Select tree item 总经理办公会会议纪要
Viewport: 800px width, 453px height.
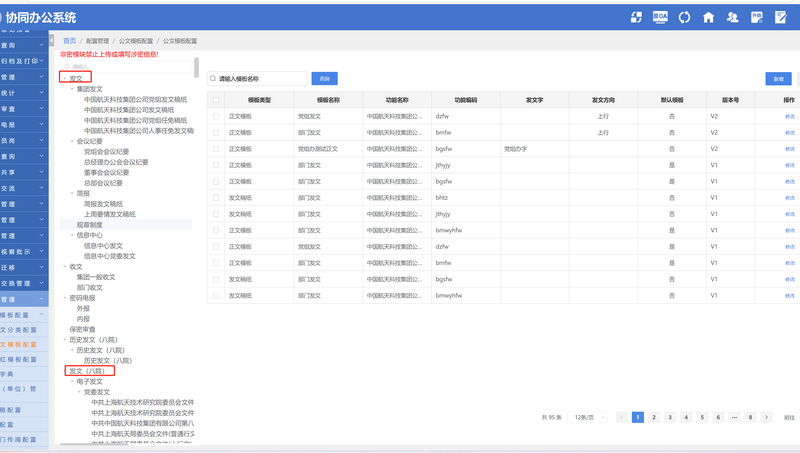point(116,162)
